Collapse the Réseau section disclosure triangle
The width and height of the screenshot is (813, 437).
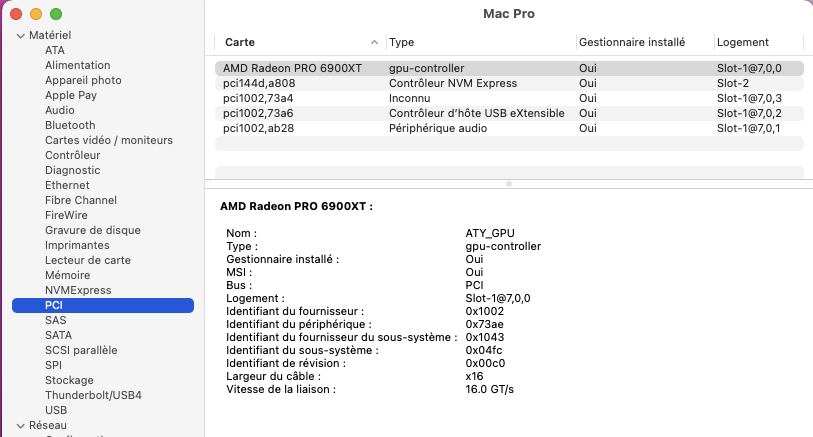pos(19,426)
